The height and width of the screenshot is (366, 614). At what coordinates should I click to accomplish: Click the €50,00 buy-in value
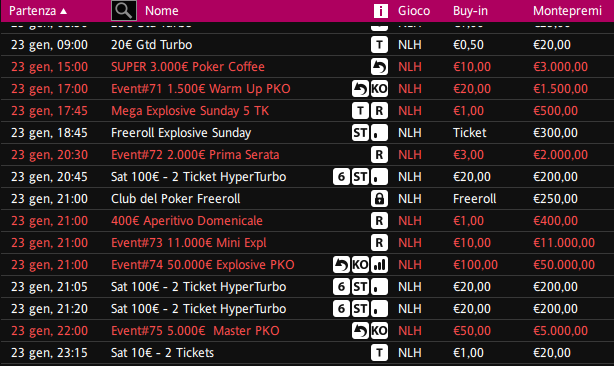point(472,331)
